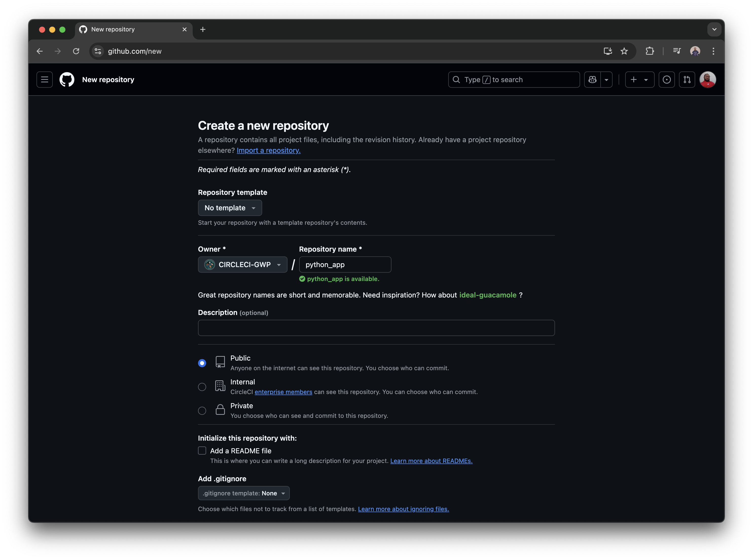Bookmark the page with the star icon
The width and height of the screenshot is (753, 560).
[x=624, y=51]
